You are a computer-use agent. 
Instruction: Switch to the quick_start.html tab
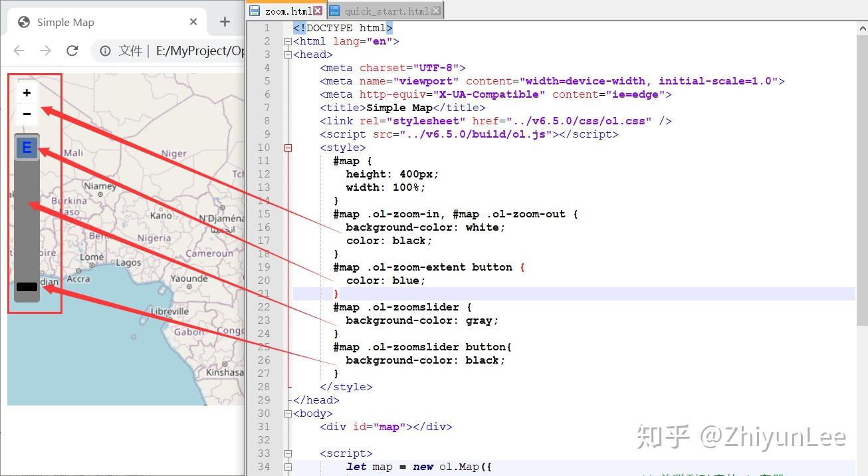[385, 11]
